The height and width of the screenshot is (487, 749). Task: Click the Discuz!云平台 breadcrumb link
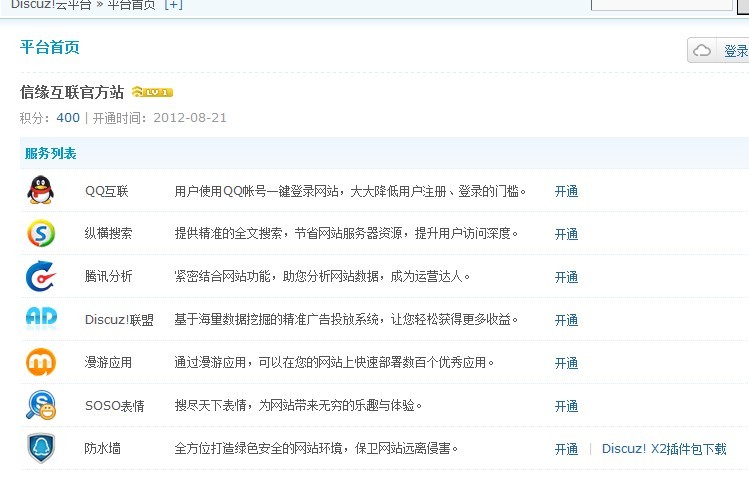[x=51, y=5]
